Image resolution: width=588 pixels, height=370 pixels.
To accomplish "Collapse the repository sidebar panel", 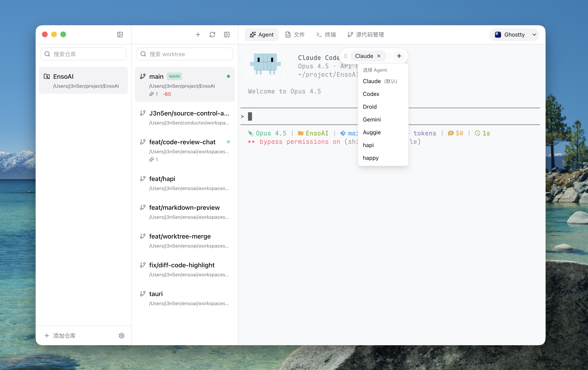I will click(x=120, y=34).
